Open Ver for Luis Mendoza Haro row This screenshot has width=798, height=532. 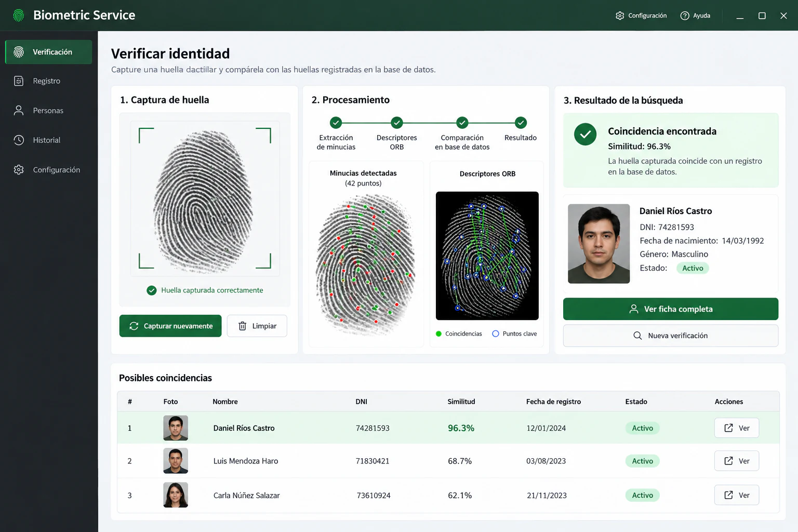(x=737, y=461)
